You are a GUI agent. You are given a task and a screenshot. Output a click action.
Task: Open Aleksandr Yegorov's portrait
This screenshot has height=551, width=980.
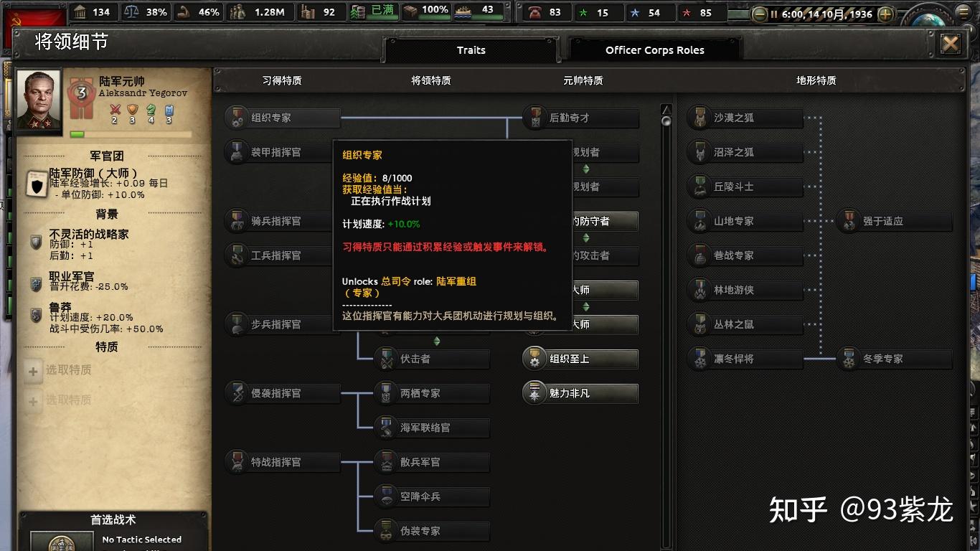(x=39, y=100)
